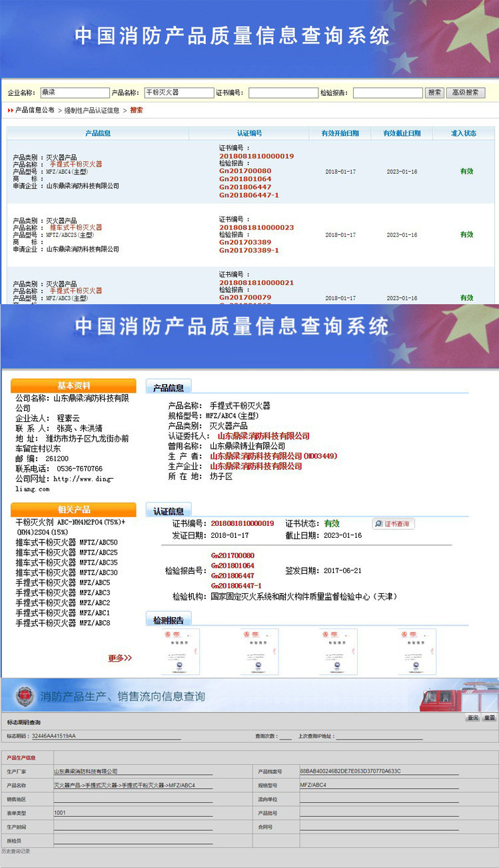Open 强制性产品认证信息 breadcrumb link
The image size is (499, 868).
pyautogui.click(x=92, y=110)
